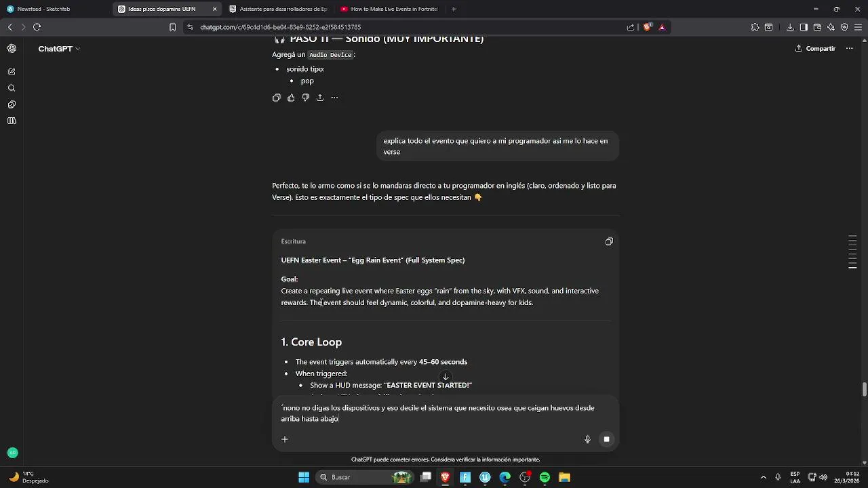Click the 'Escritura' block label

point(294,241)
